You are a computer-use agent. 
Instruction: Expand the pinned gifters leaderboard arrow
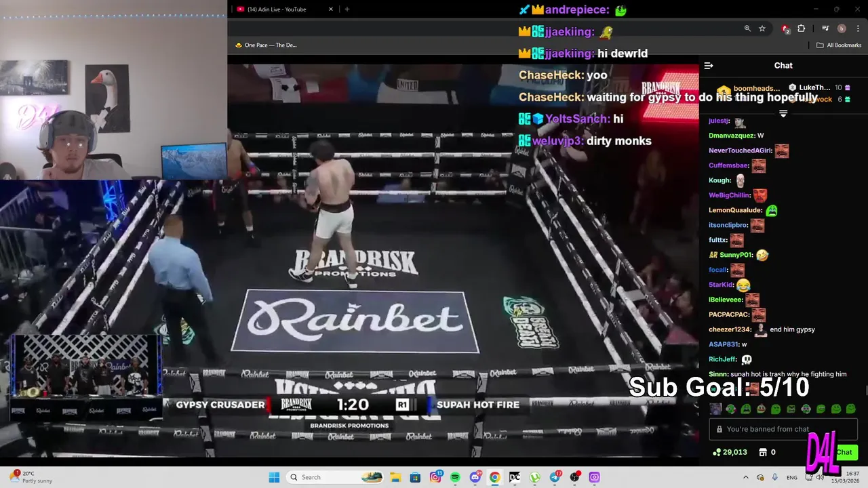(x=783, y=114)
